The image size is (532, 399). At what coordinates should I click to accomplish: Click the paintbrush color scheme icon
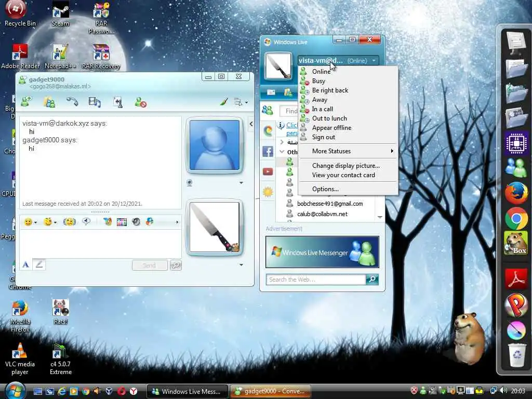[x=223, y=102]
